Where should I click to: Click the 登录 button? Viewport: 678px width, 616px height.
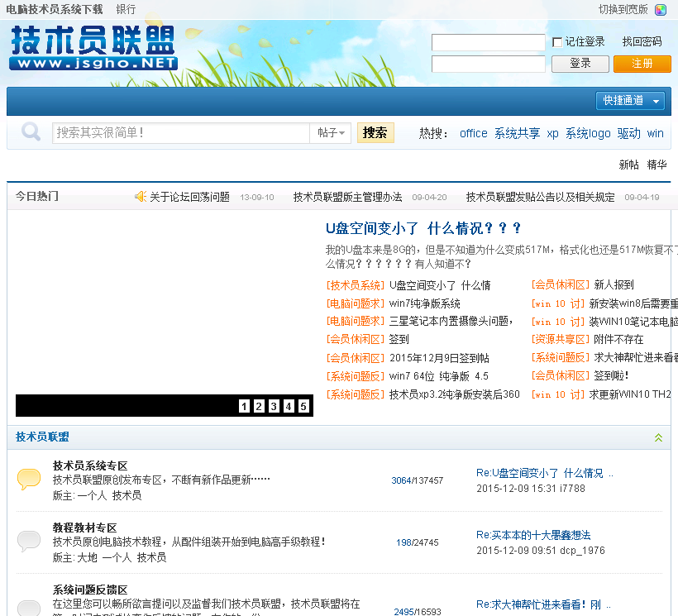coord(580,64)
